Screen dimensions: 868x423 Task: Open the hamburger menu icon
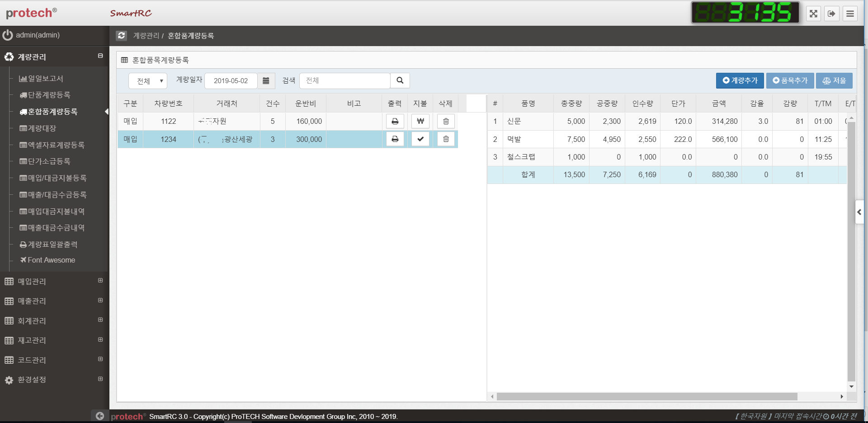pos(850,14)
